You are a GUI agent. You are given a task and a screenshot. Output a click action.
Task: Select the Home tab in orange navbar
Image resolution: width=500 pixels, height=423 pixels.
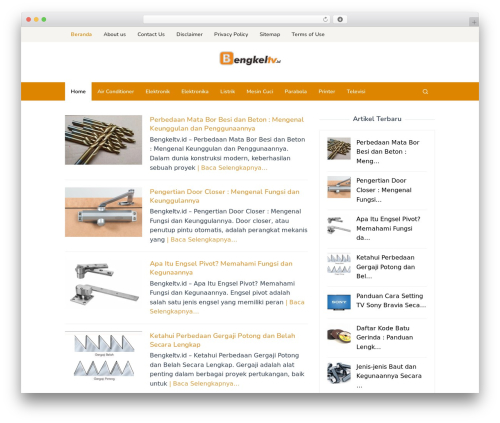coord(78,91)
